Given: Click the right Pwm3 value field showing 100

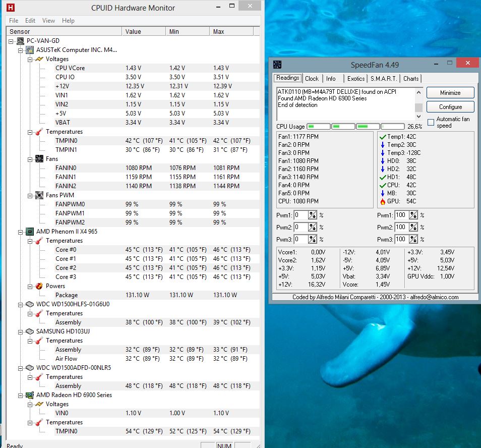Looking at the screenshot, I should click(401, 239).
